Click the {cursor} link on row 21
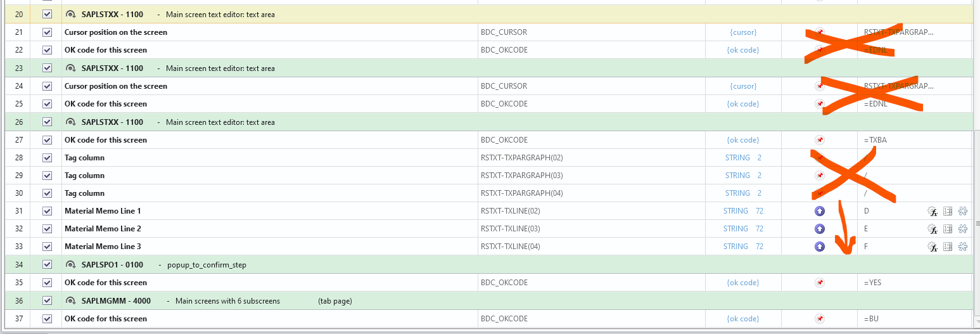The width and height of the screenshot is (980, 334). [x=743, y=32]
